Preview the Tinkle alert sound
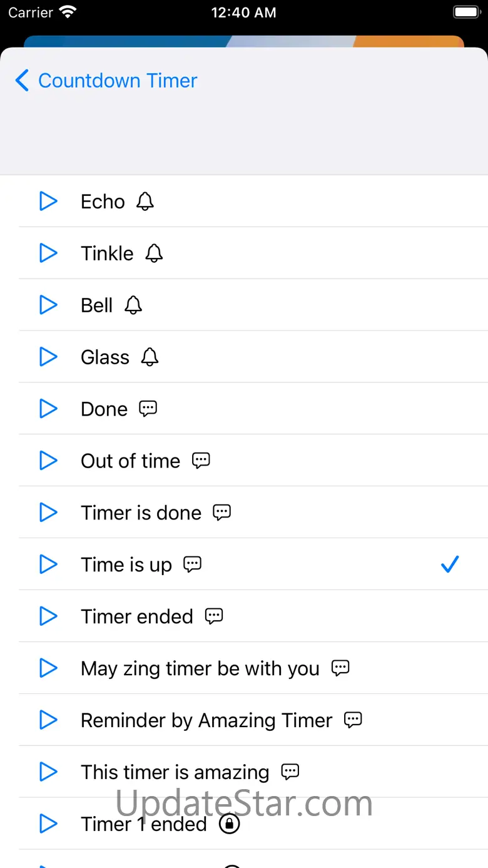 tap(48, 253)
